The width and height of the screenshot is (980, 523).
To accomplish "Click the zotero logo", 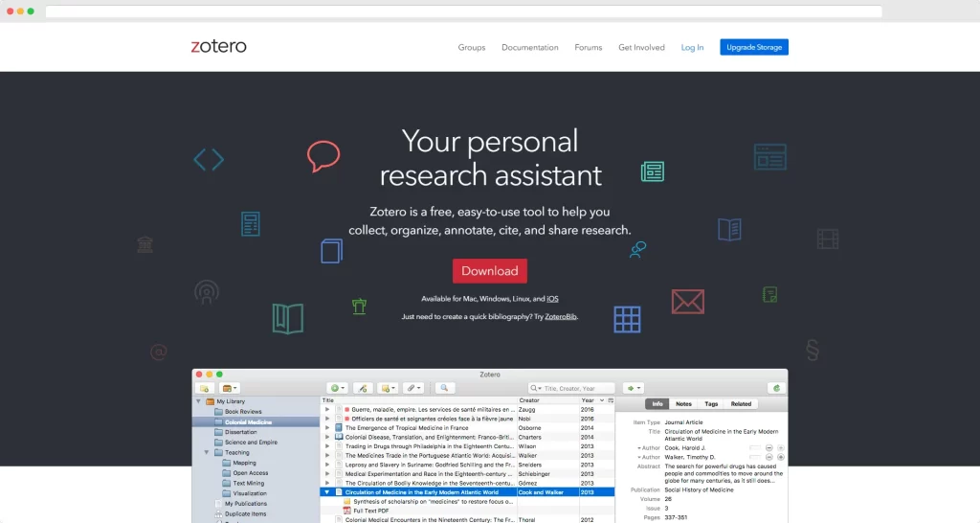I will [x=219, y=46].
